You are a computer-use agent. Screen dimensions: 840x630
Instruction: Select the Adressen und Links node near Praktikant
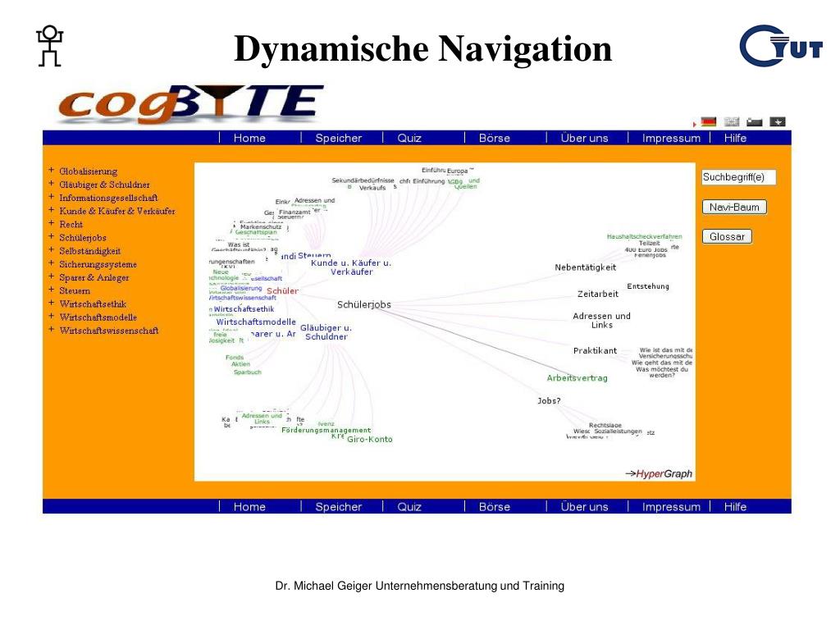601,321
